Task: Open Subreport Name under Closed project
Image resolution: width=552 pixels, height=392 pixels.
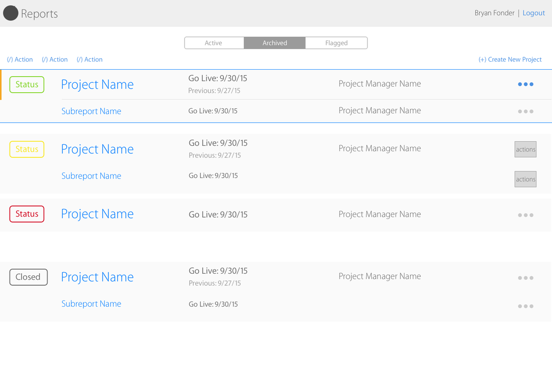Action: 91,304
